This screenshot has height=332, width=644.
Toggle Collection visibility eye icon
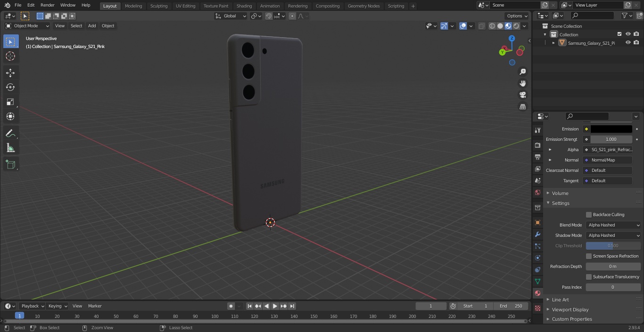click(x=628, y=34)
